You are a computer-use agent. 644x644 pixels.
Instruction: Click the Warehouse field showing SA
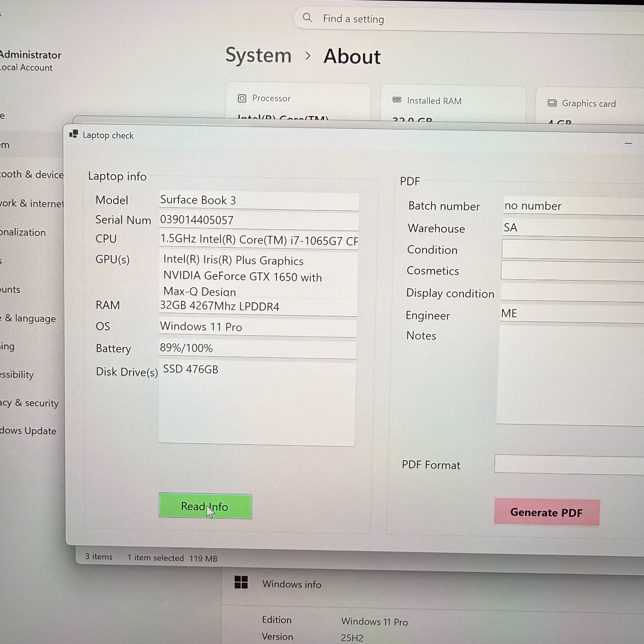573,228
